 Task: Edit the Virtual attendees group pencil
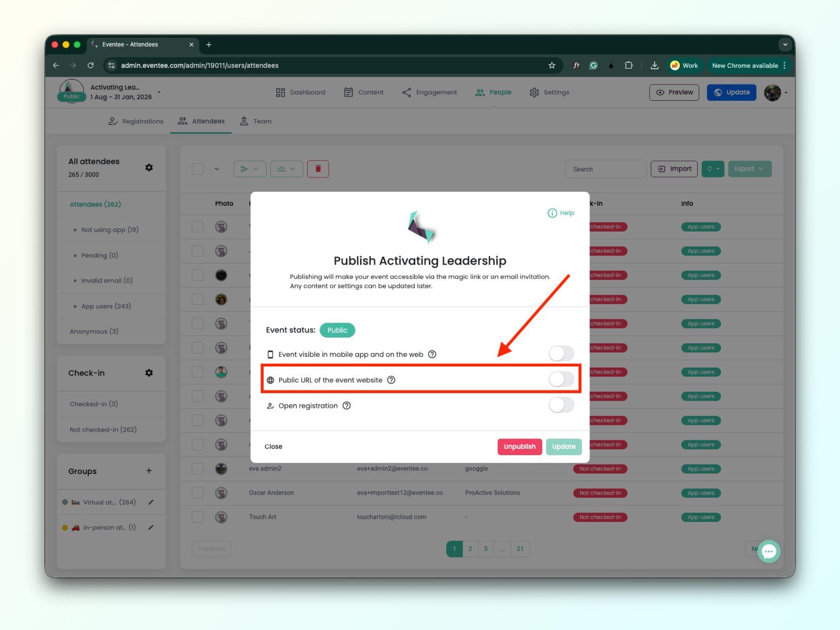click(151, 502)
